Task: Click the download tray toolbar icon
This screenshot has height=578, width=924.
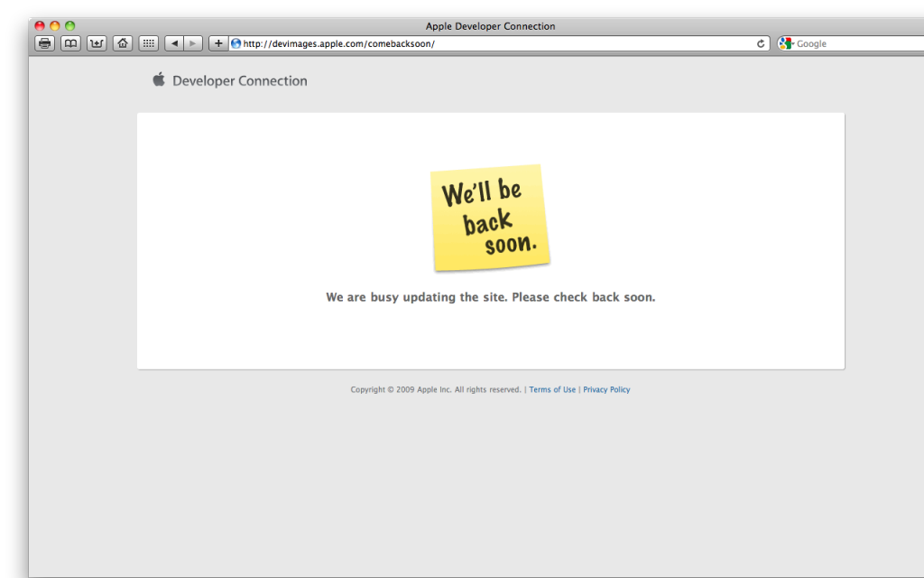Action: (97, 43)
